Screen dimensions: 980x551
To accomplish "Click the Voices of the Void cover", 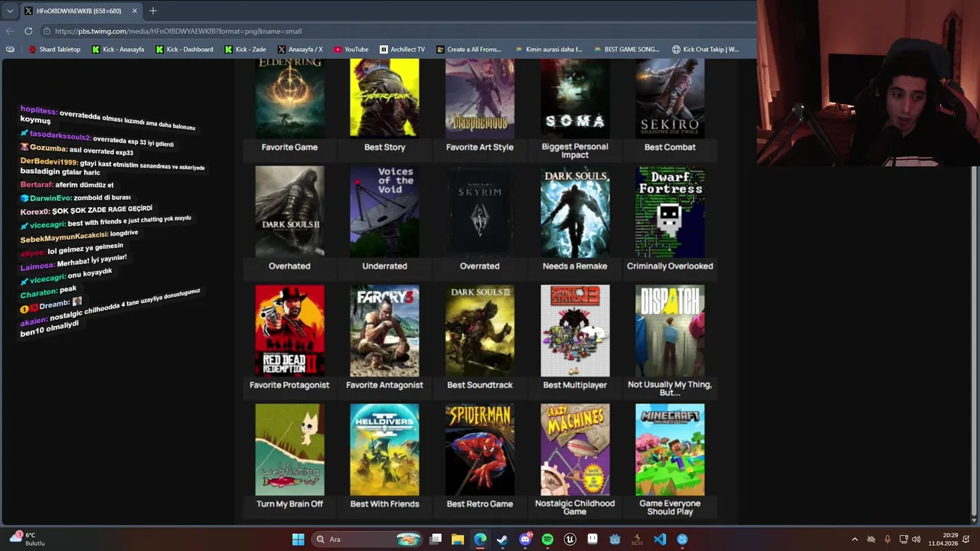I will tap(384, 212).
